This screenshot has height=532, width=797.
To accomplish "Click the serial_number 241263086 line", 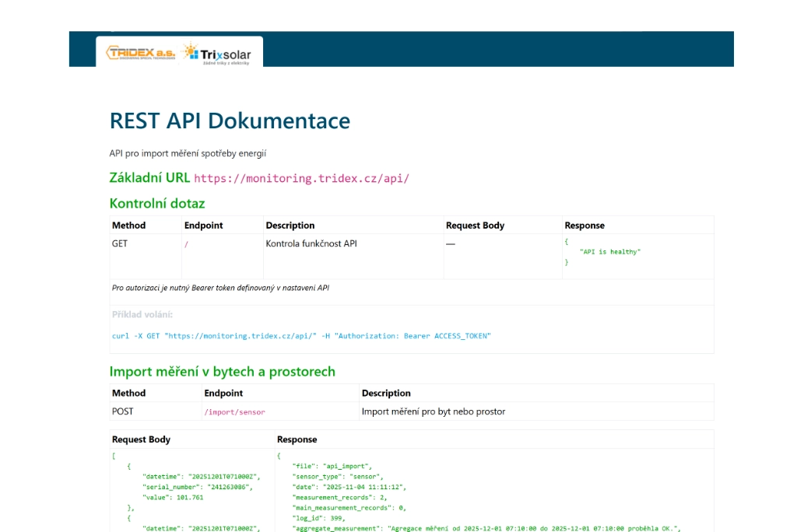I will tap(197, 487).
